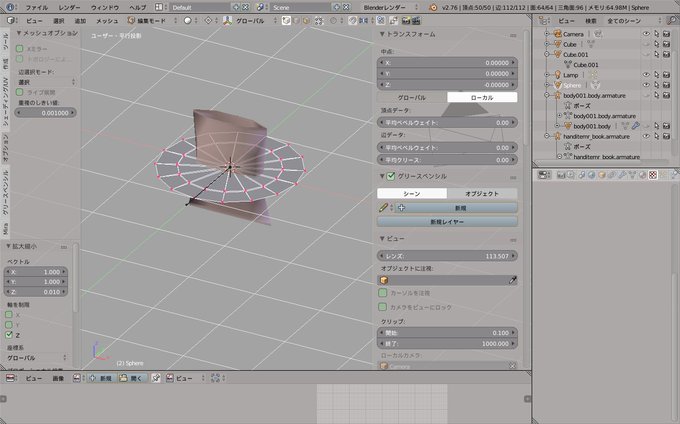Delete the Default screen layout
The height and width of the screenshot is (424, 680).
click(x=245, y=7)
